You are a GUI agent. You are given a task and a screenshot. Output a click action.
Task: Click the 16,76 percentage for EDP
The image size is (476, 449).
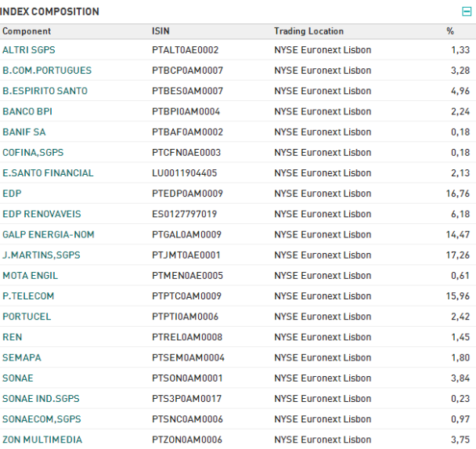(458, 194)
